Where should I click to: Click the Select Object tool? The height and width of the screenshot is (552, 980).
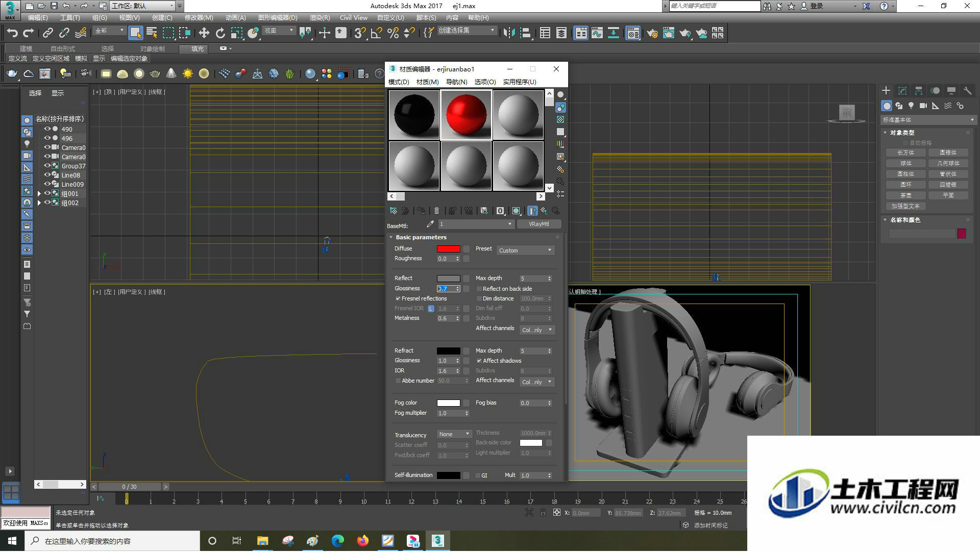point(135,33)
